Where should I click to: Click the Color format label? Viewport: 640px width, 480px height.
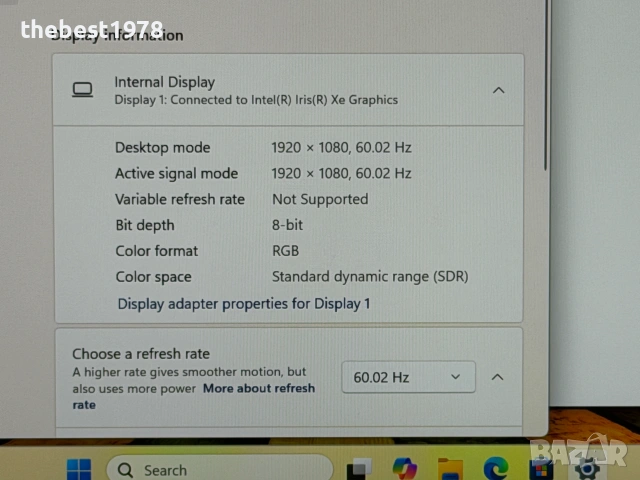tap(157, 251)
